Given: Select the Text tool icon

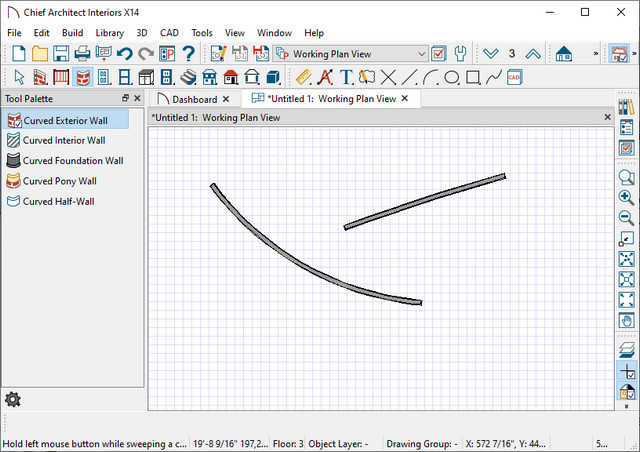Looking at the screenshot, I should pyautogui.click(x=347, y=77).
